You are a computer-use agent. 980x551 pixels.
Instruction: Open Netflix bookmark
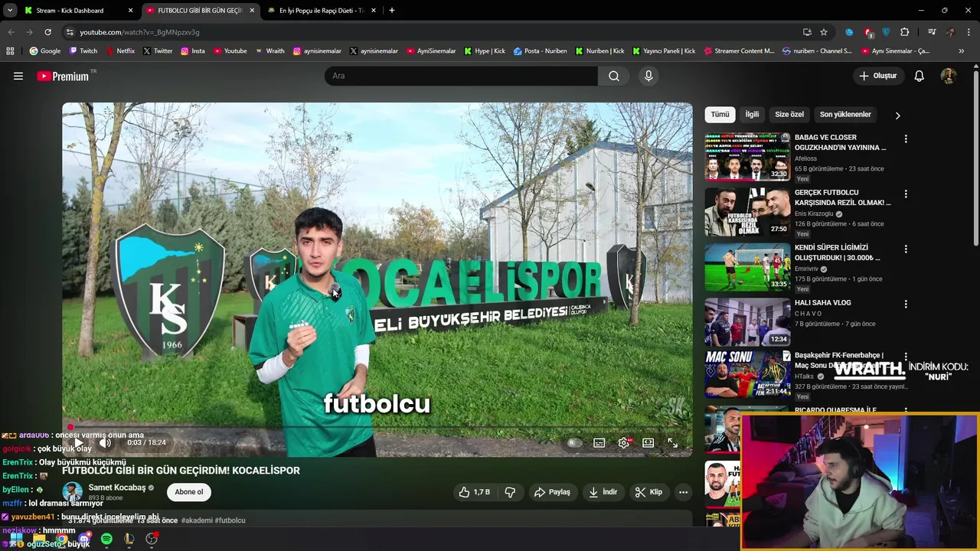[x=120, y=51]
